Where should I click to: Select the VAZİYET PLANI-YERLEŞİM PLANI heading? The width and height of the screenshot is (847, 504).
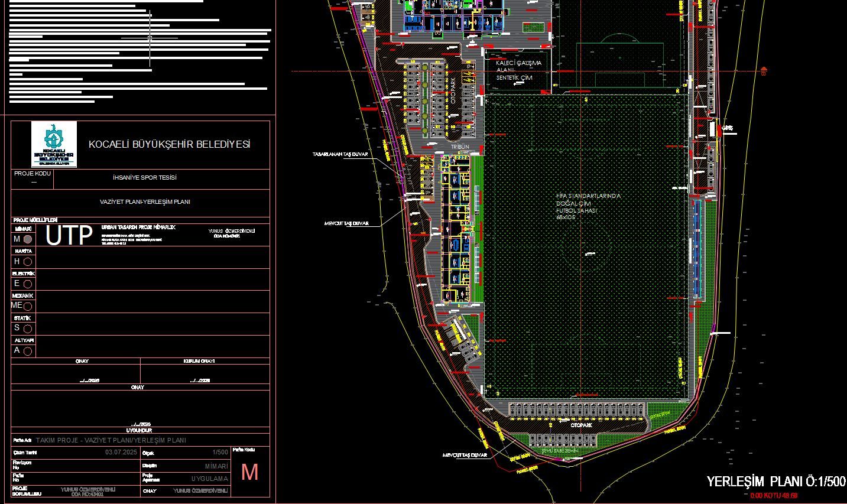pyautogui.click(x=145, y=202)
